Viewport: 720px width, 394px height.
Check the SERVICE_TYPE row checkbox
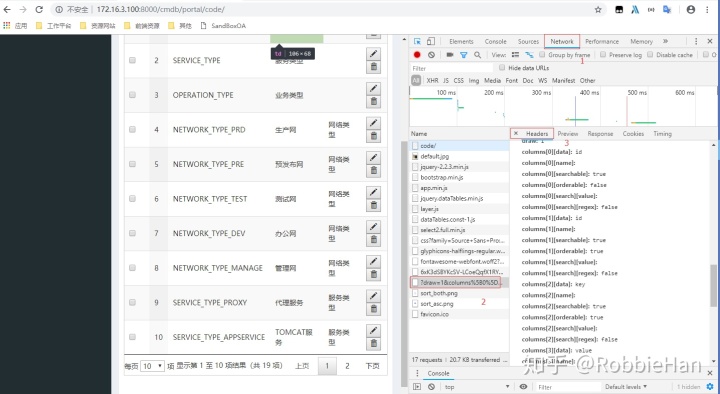tap(132, 60)
